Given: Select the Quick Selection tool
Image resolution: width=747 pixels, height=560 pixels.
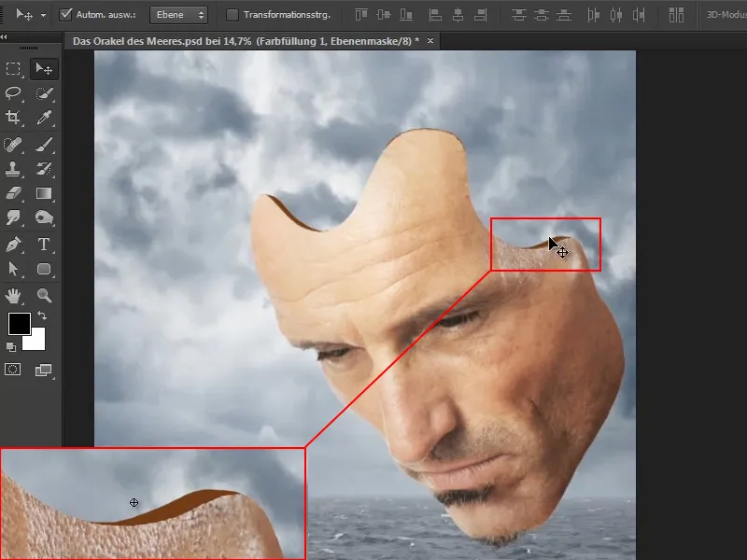Looking at the screenshot, I should 44,93.
